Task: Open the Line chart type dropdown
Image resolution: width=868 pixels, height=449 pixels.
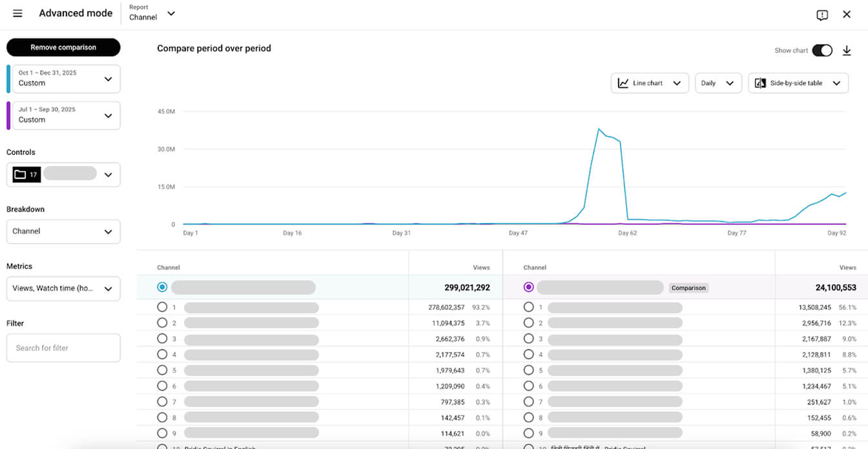Action: click(x=650, y=83)
